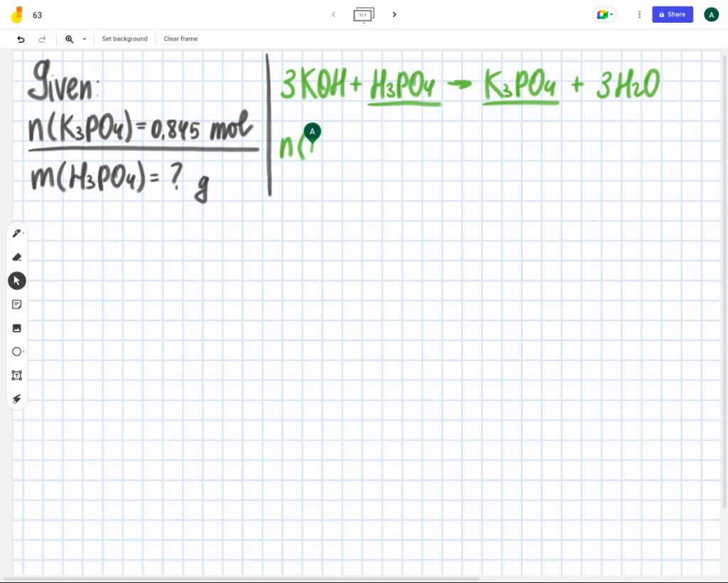This screenshot has height=583, width=728.
Task: Undo the last stroke
Action: pos(21,39)
